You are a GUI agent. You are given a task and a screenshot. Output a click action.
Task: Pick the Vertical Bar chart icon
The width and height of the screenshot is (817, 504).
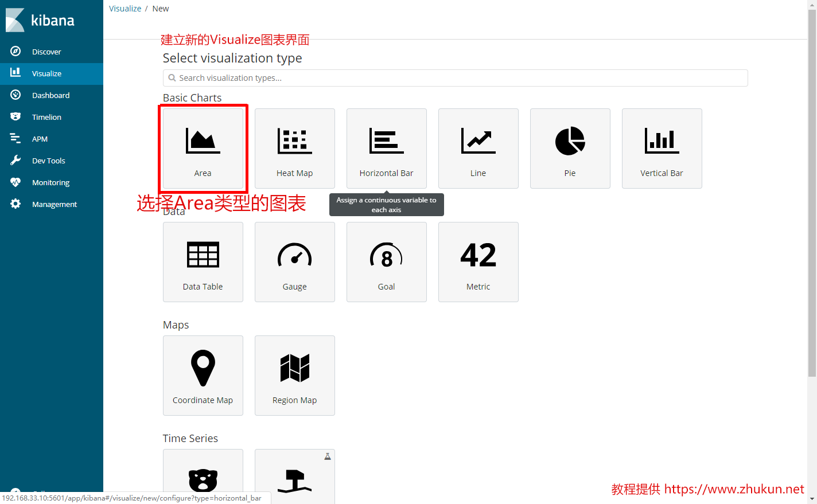662,141
